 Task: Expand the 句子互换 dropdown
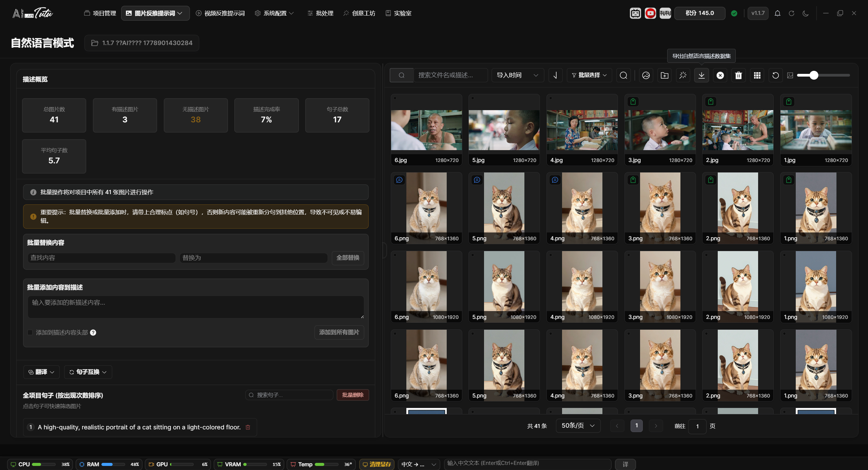[x=88, y=372]
